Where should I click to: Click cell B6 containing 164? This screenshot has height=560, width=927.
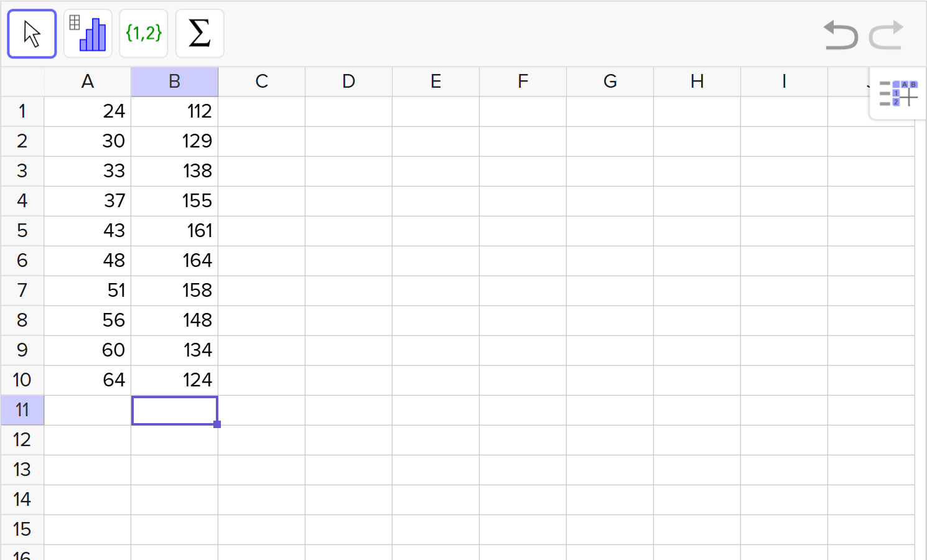coord(175,261)
